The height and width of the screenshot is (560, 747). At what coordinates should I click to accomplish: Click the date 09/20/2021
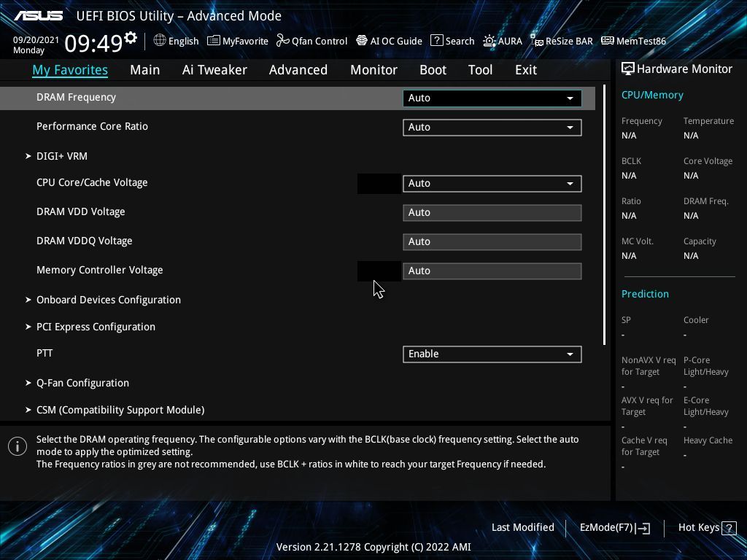[36, 40]
